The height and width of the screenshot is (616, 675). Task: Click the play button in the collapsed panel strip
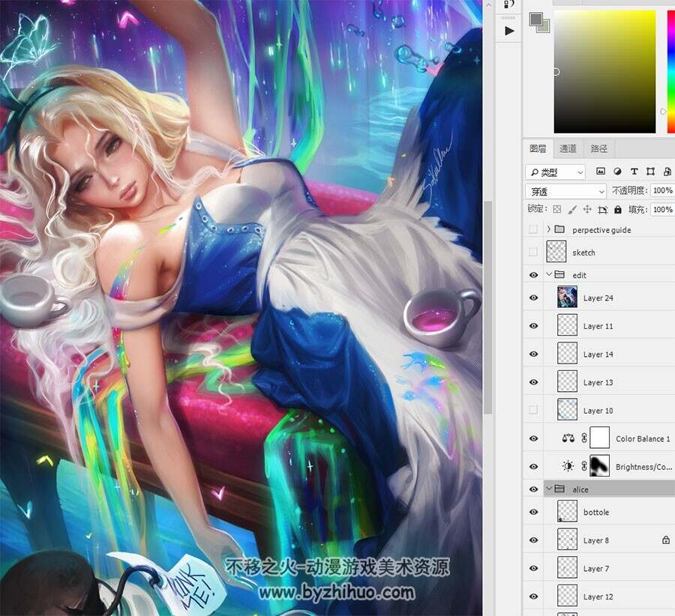[x=509, y=31]
